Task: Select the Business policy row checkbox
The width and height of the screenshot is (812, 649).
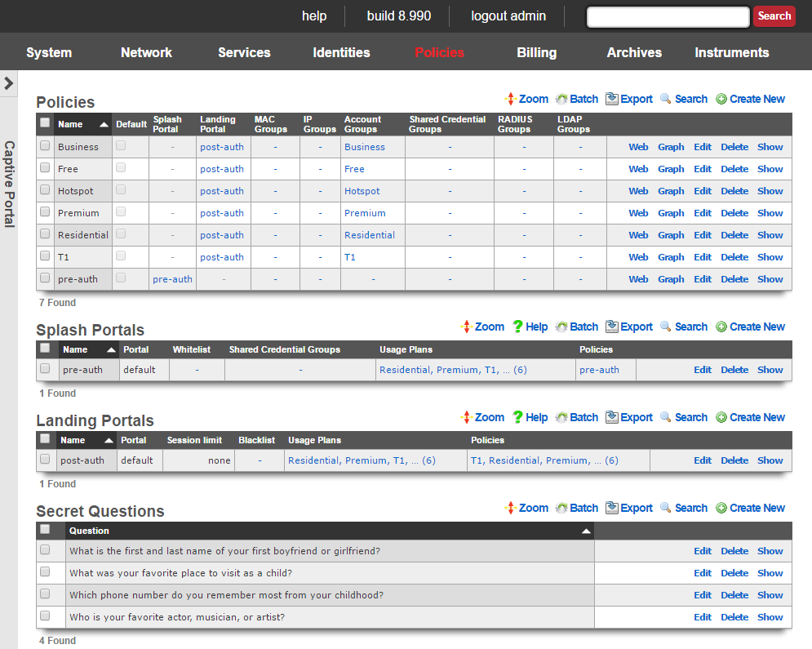Action: 45,145
